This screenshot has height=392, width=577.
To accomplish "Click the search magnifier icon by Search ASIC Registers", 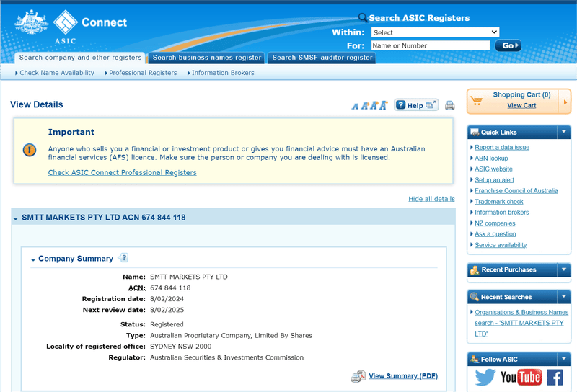I will click(x=363, y=17).
